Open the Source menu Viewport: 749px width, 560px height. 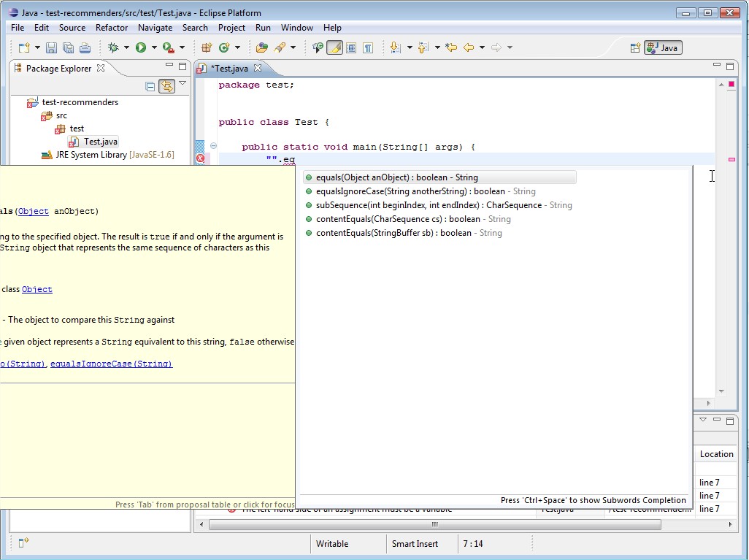coord(72,28)
